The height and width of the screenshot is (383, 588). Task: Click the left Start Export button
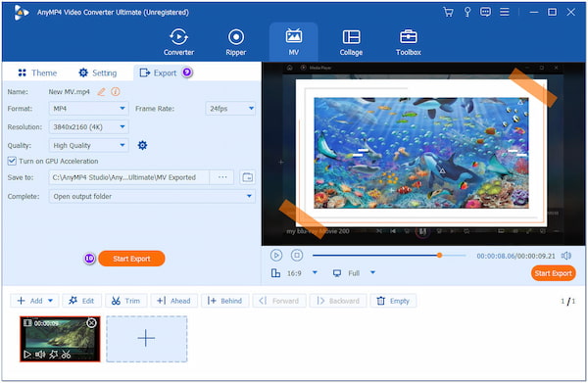(x=131, y=259)
